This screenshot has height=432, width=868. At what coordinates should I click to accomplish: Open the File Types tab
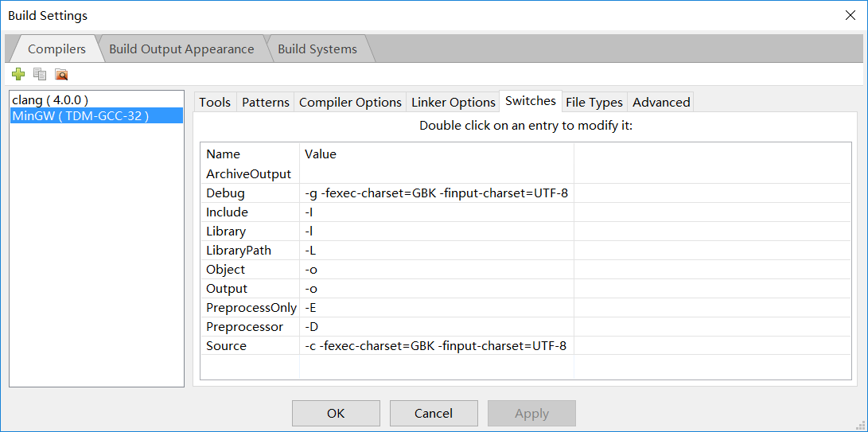click(x=594, y=102)
